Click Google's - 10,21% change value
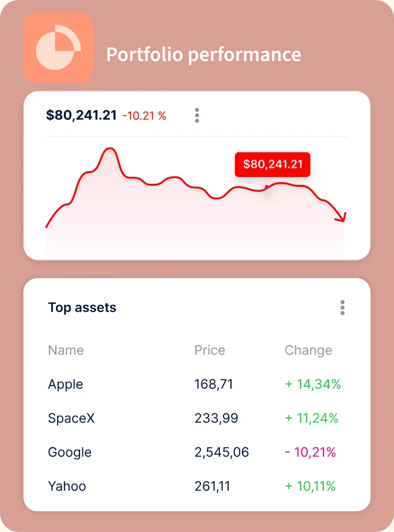 coord(310,452)
